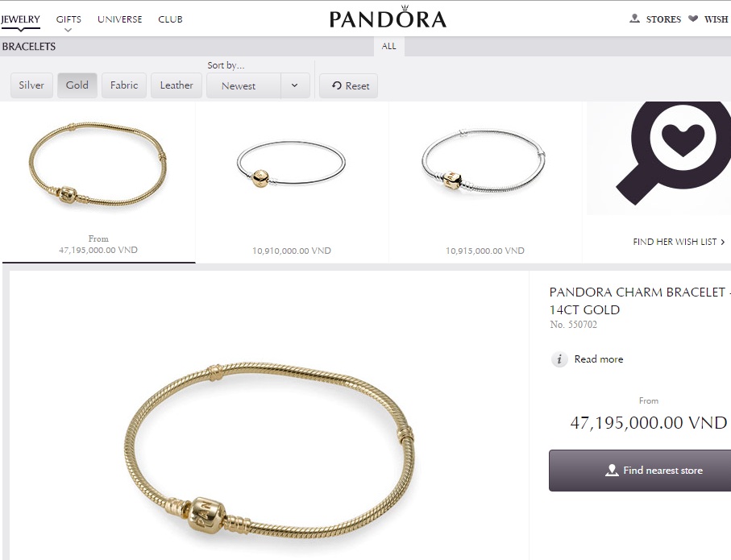Open the Newest sort combo box
The height and width of the screenshot is (560, 731).
(258, 85)
